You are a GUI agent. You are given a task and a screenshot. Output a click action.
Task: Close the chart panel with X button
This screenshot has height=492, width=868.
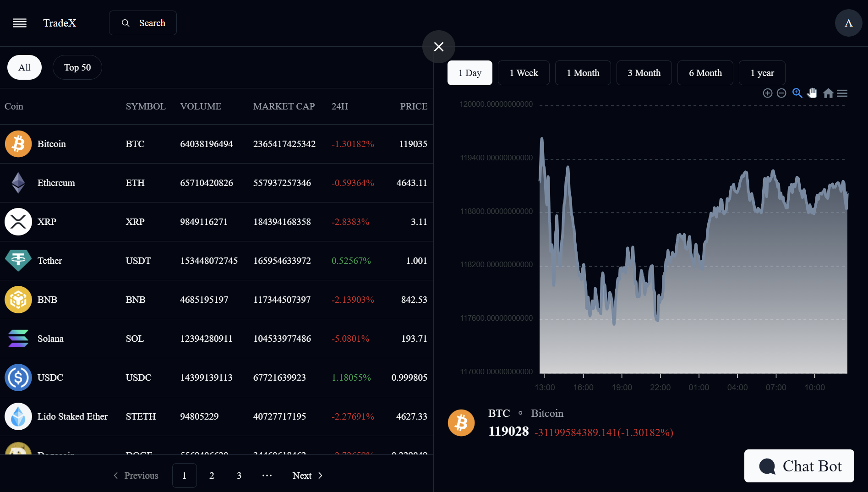tap(439, 47)
